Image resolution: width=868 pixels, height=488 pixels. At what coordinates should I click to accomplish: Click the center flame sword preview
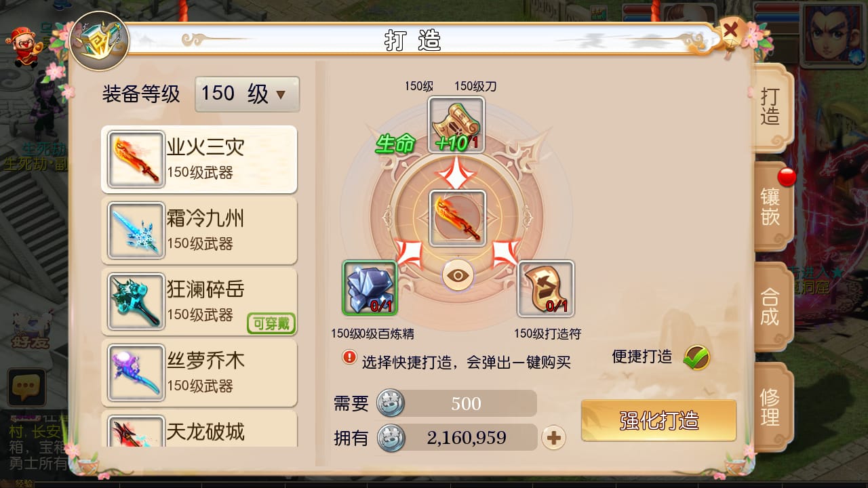(458, 218)
